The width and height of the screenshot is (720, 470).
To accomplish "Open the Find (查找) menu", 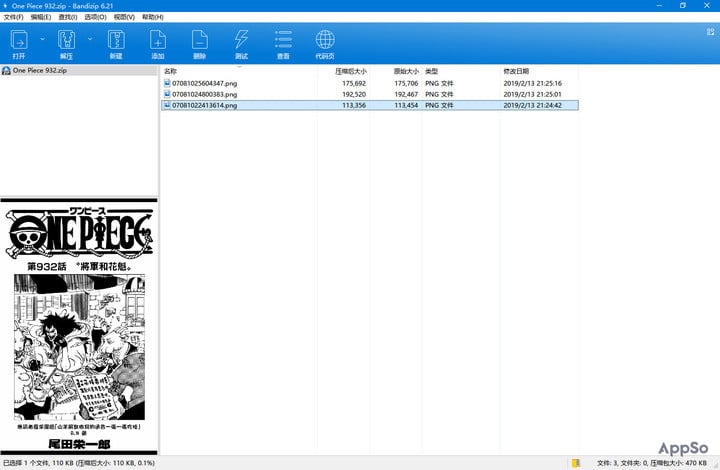I will [x=68, y=17].
